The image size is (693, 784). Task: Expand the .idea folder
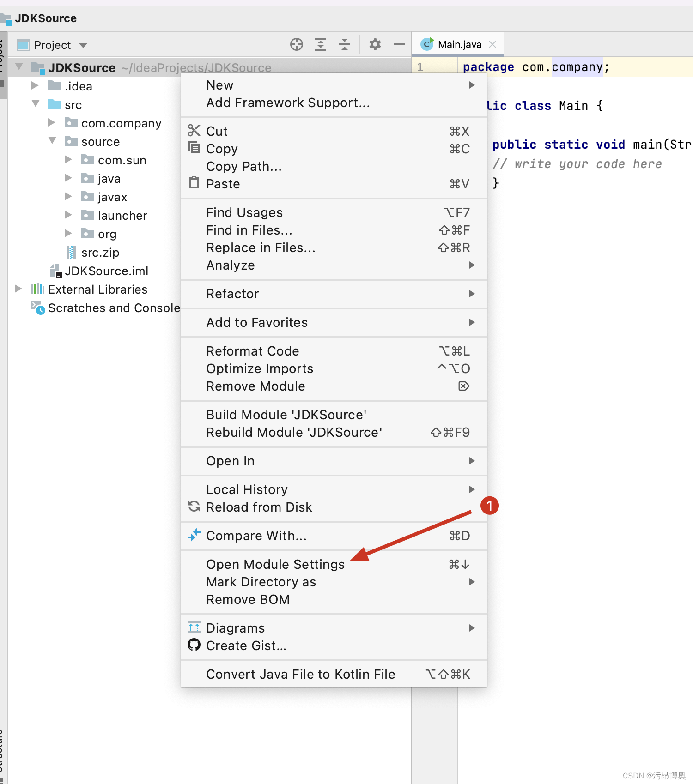coord(35,85)
